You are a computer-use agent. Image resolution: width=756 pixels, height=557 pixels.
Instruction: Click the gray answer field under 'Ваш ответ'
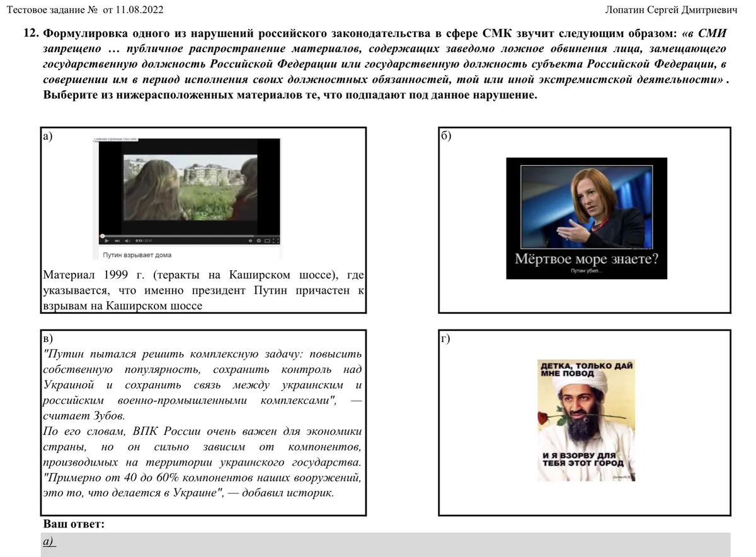point(386,544)
